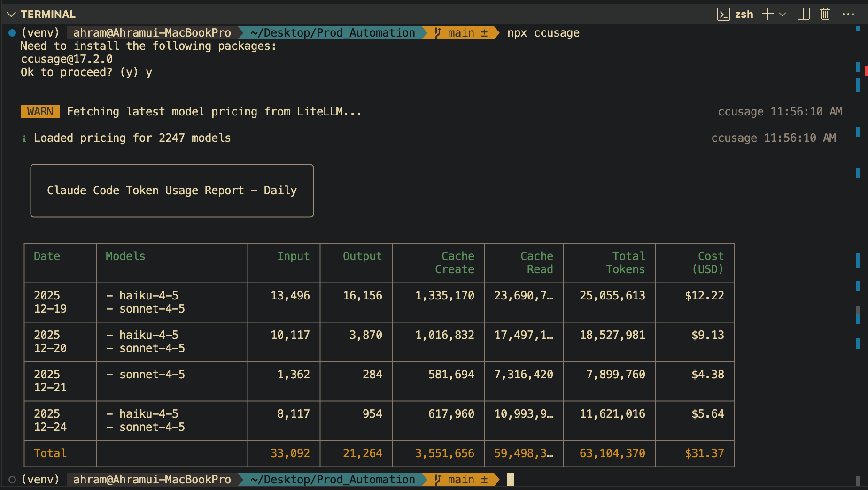Click the input total 33,092

290,453
